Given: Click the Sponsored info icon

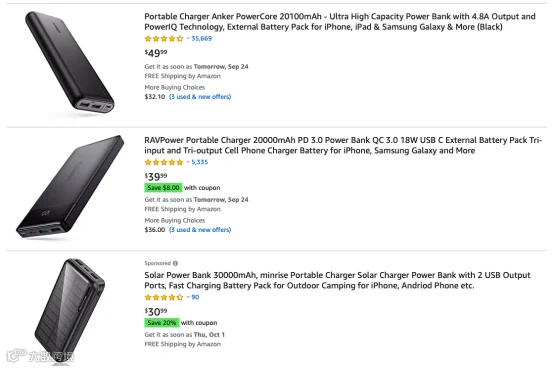Looking at the screenshot, I should click(176, 263).
